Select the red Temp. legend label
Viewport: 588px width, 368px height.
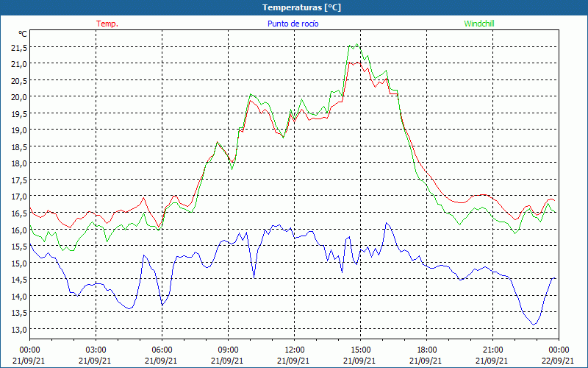(107, 24)
